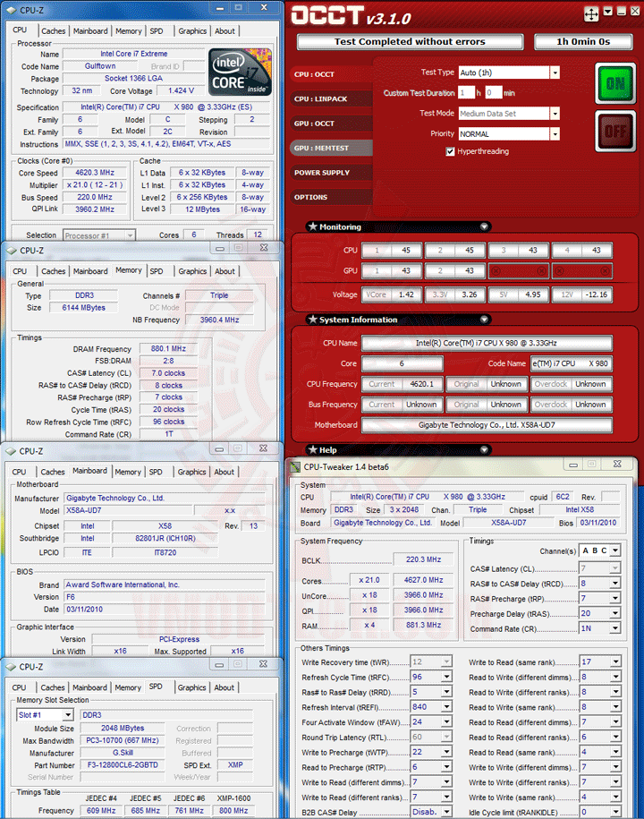Click the System Information star icon
This screenshot has width=644, height=819.
point(312,319)
